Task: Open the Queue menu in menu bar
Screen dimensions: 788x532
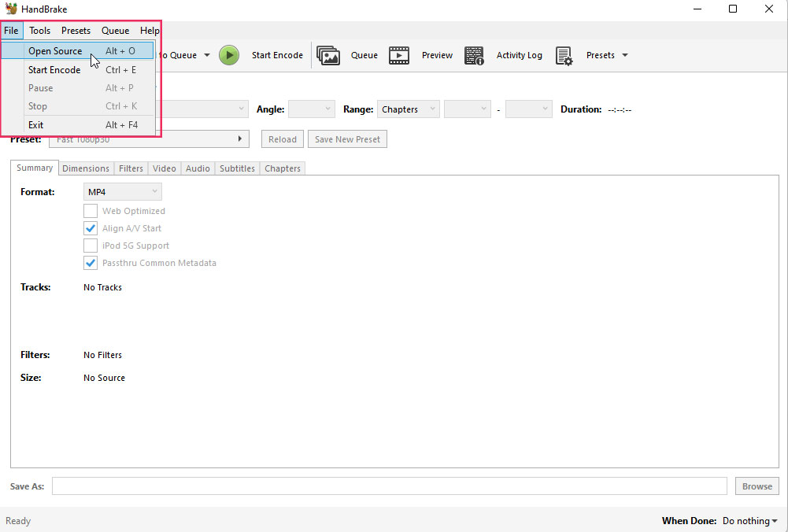Action: [115, 31]
